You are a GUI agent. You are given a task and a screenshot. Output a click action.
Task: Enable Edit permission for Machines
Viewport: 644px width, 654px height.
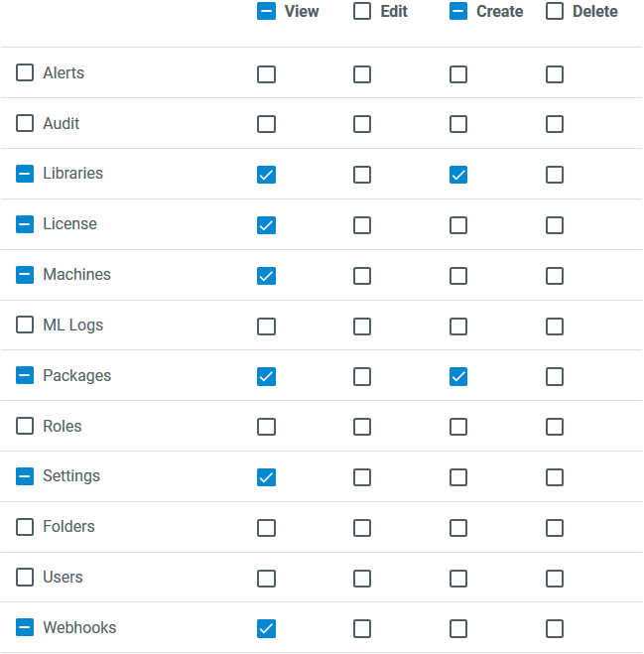362,276
